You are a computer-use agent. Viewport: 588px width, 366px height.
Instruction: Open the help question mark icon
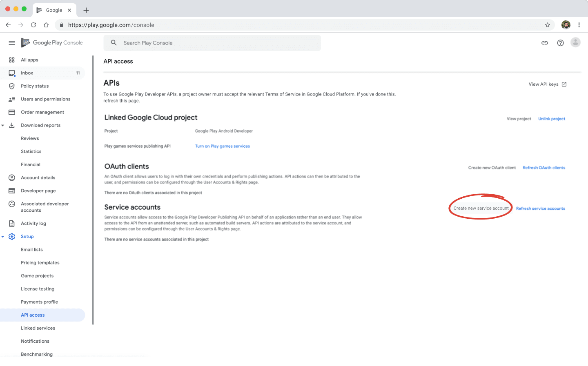[x=561, y=43]
